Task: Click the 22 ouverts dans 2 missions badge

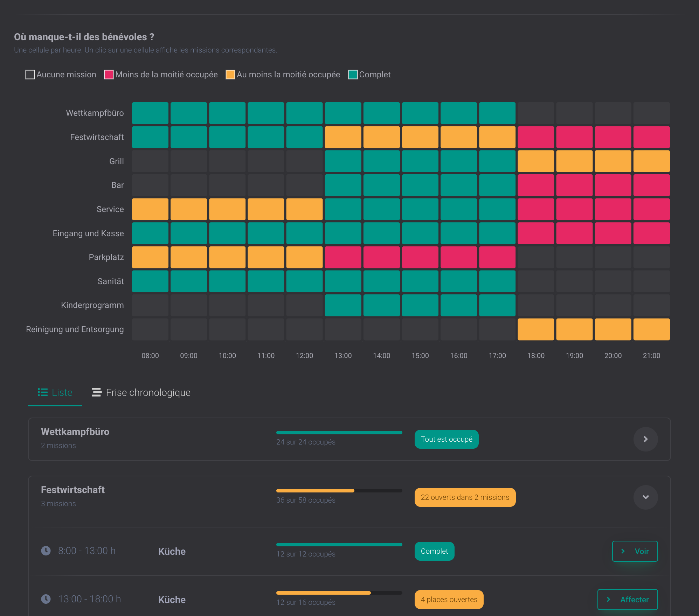Action: point(465,497)
